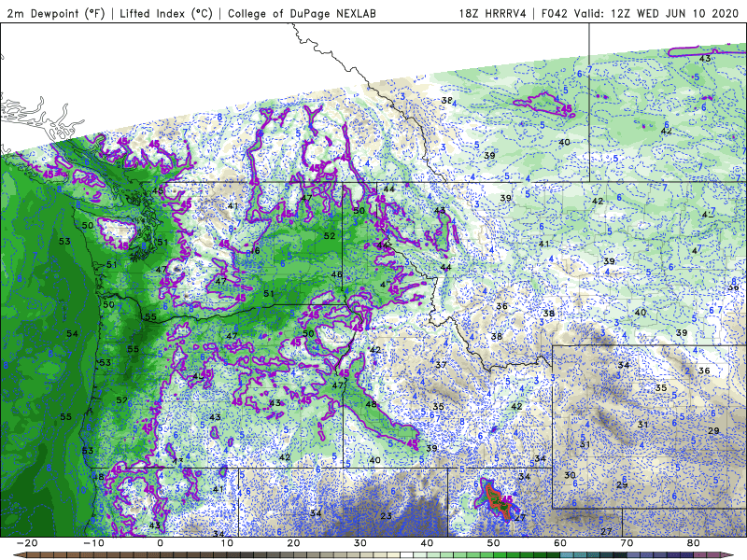
Task: Click the dewpoint value '54' over the ocean
Action: (72, 334)
